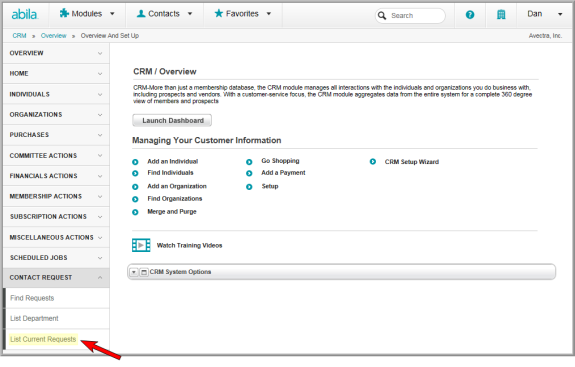The height and width of the screenshot is (367, 575).
Task: Click bullet icon beside Find Individuals
Action: click(135, 173)
